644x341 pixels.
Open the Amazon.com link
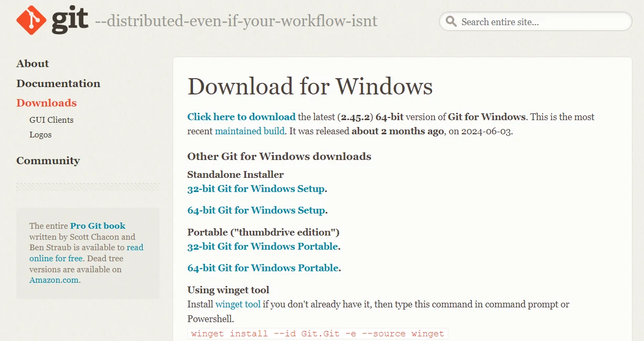[53, 280]
